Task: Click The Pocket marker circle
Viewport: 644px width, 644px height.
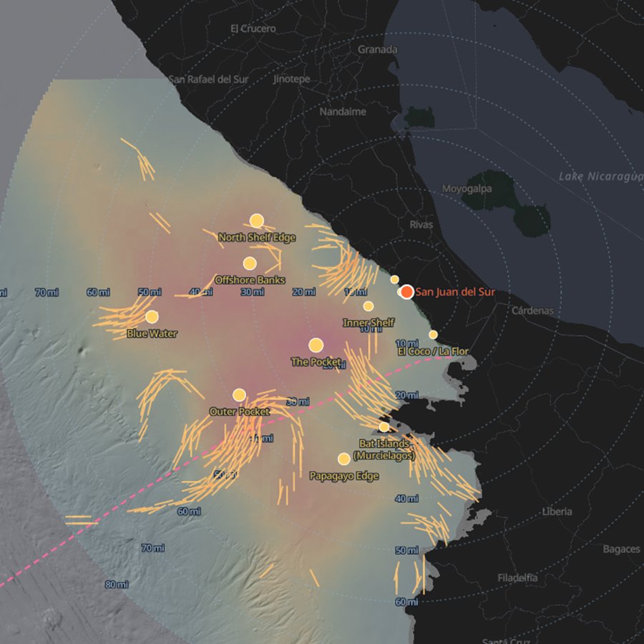Action: [316, 346]
